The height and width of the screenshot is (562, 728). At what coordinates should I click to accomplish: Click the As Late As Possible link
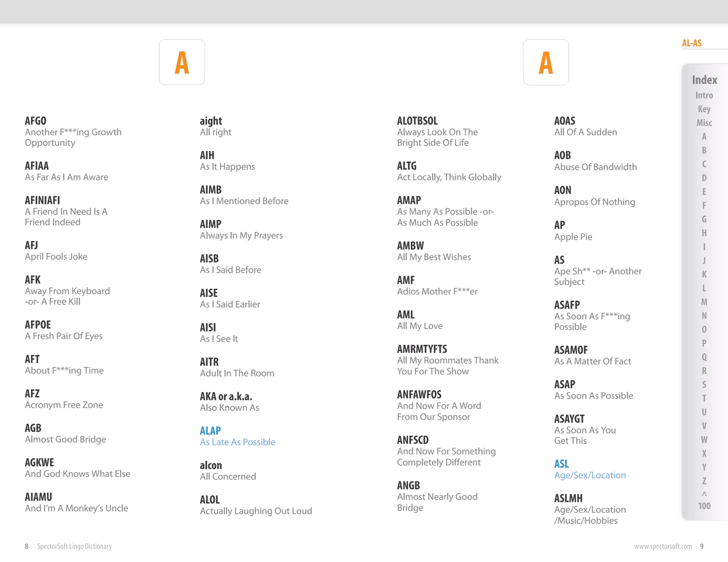tap(237, 442)
